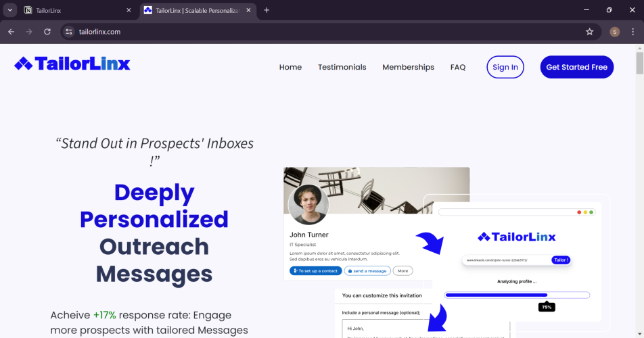
Task: Click John Turner's profile photo
Action: [x=308, y=204]
